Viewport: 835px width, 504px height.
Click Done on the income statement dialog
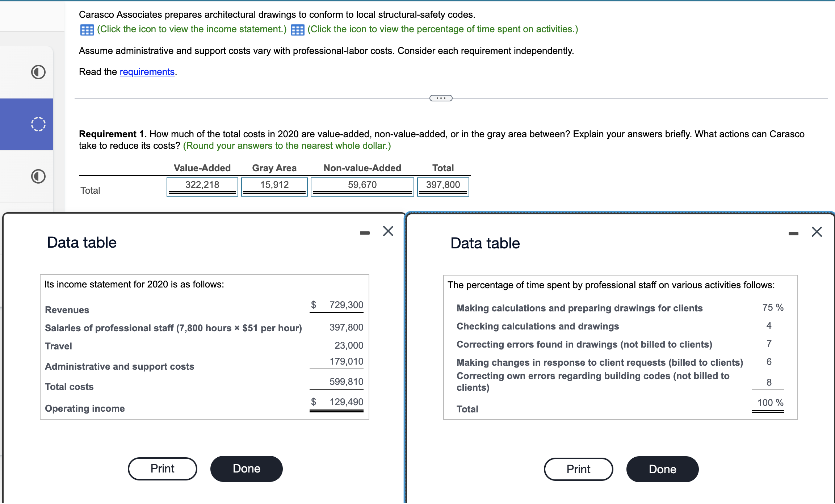tap(246, 469)
